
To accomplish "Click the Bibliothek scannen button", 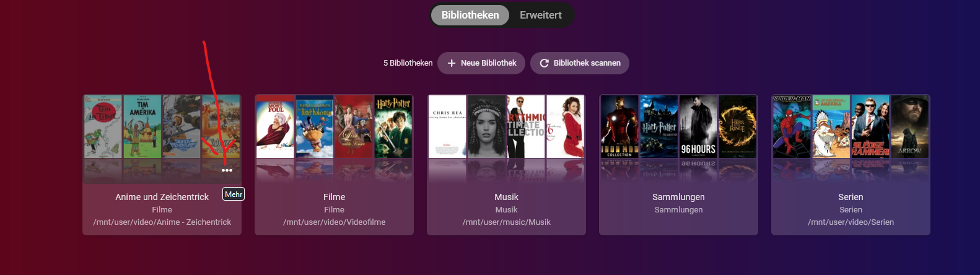I will coord(580,63).
